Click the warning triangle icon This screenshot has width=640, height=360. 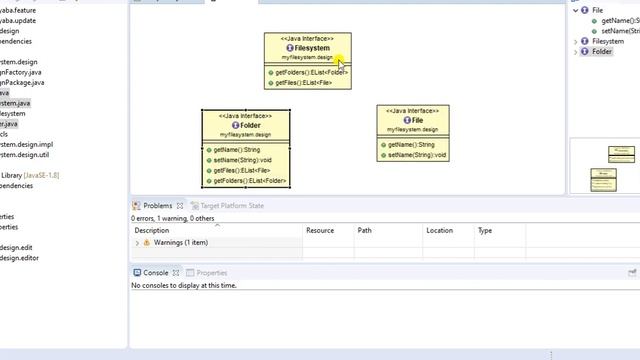[147, 242]
